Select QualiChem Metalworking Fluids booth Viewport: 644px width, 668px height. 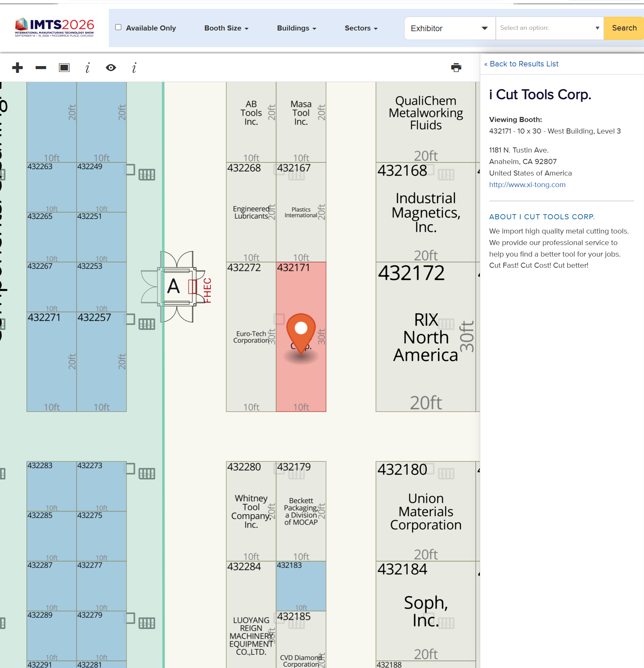click(x=426, y=122)
